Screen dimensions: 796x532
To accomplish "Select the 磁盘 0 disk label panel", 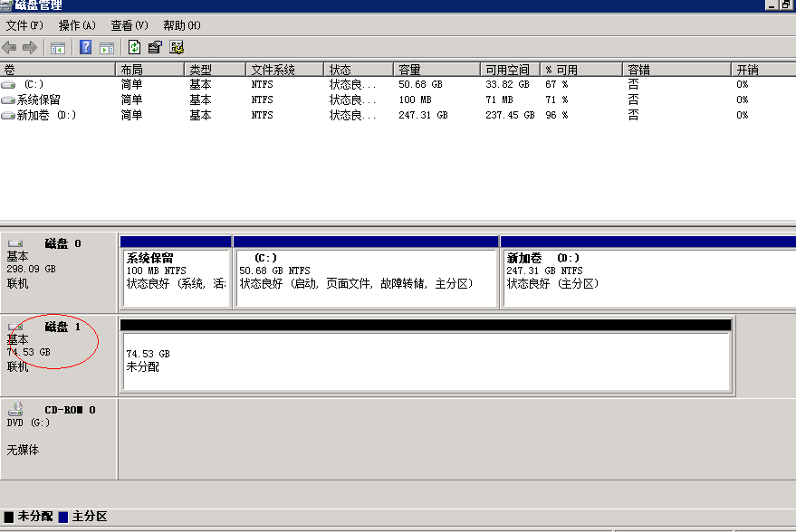I will [59, 272].
